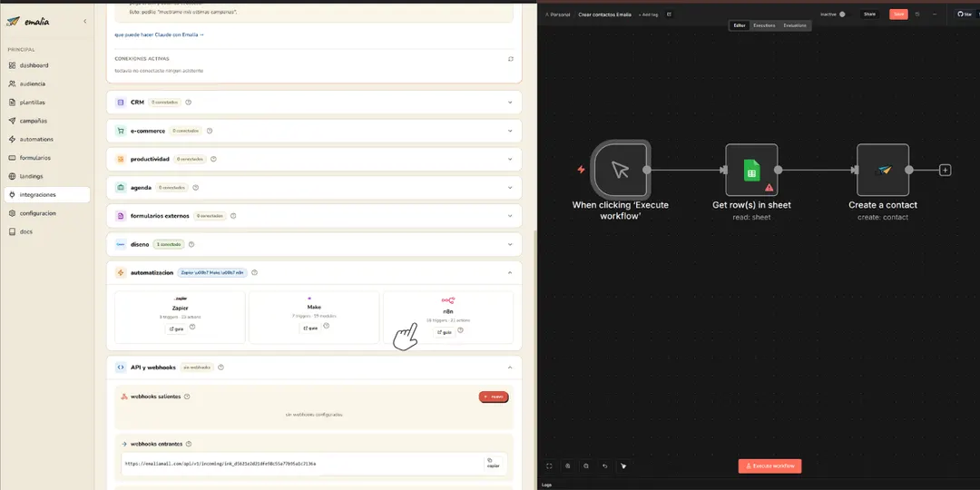Collapse the Emalia sidebar with the arrow

tap(85, 21)
